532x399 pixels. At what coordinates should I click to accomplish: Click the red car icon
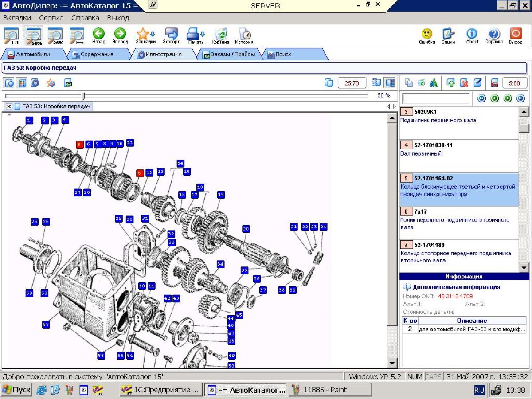pyautogui.click(x=494, y=82)
